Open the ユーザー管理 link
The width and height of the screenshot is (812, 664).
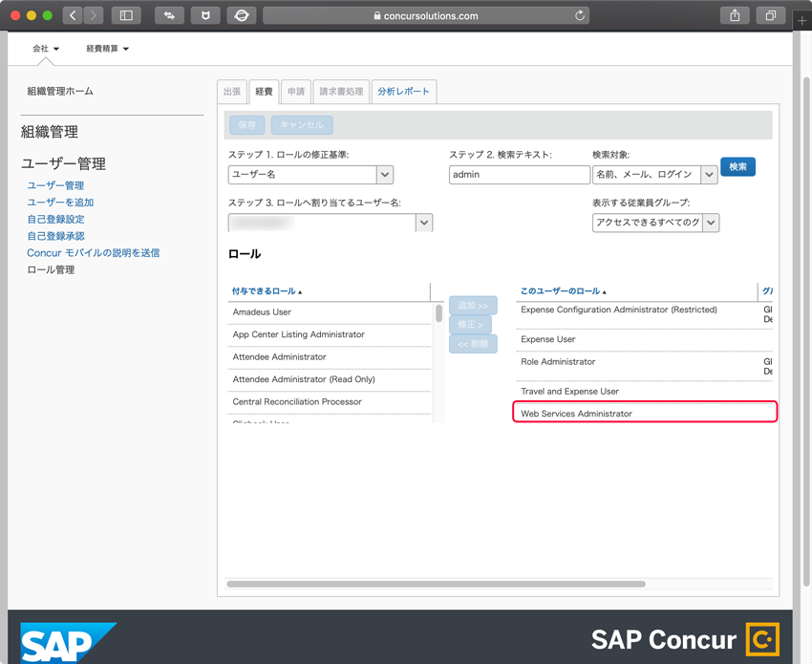55,185
